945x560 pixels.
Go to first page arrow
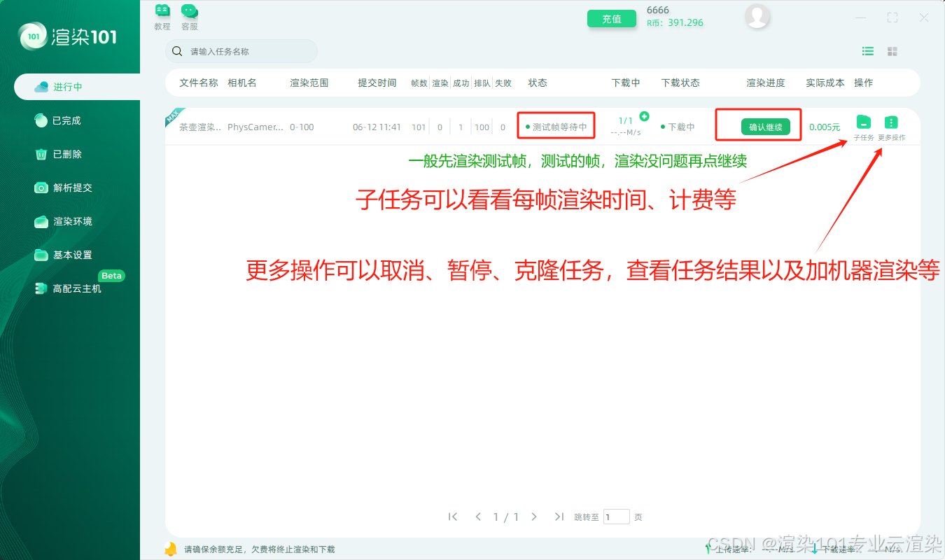click(x=453, y=517)
